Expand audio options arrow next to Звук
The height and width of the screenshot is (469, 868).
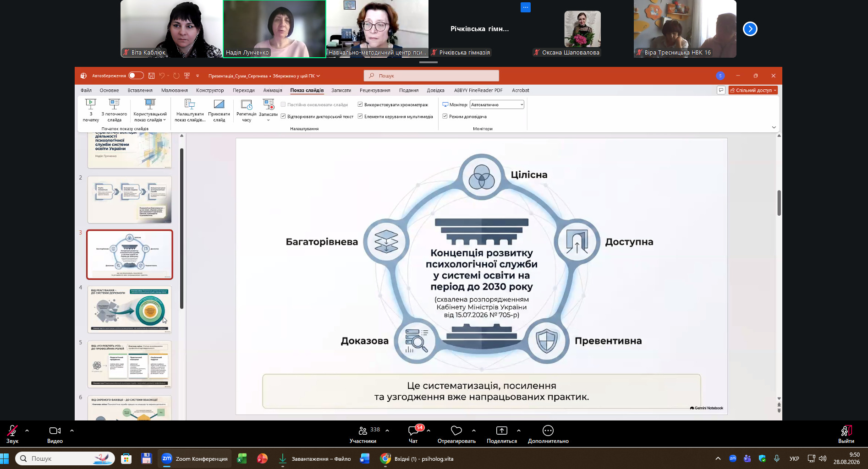pos(27,431)
